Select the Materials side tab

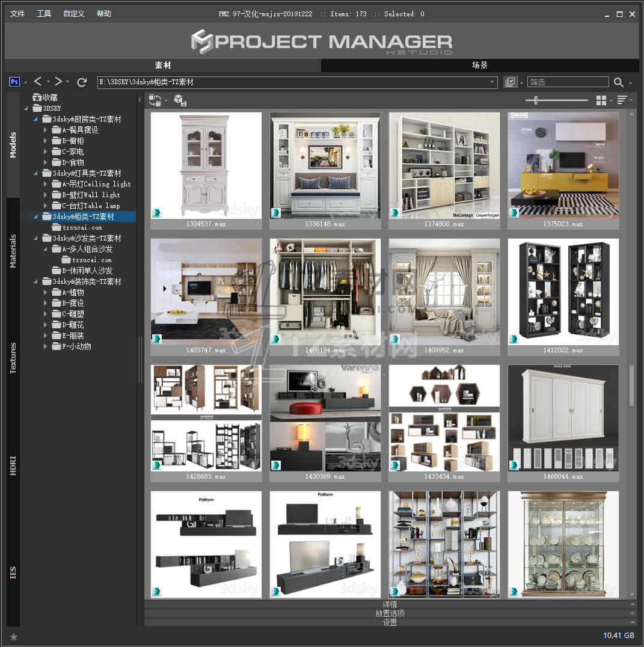[x=13, y=251]
